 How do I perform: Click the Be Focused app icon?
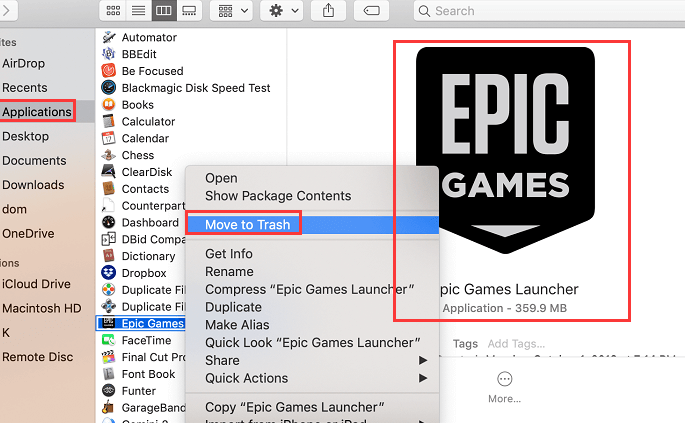[x=108, y=70]
